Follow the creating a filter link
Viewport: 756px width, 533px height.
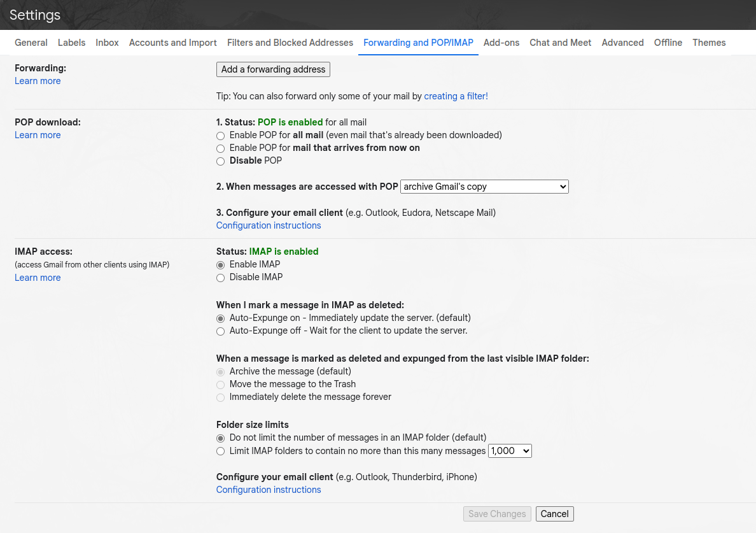pyautogui.click(x=456, y=96)
